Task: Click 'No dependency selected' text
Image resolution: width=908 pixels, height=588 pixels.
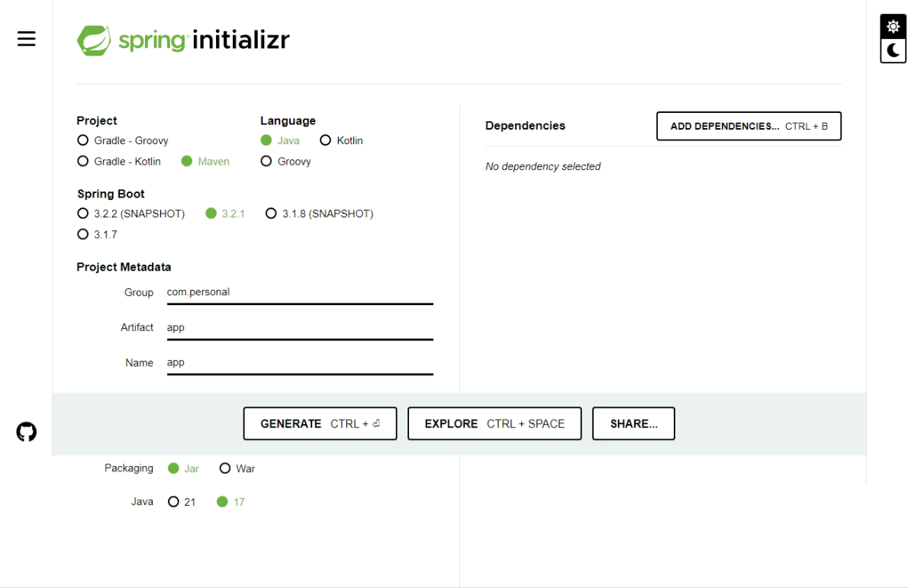Action: click(x=543, y=167)
